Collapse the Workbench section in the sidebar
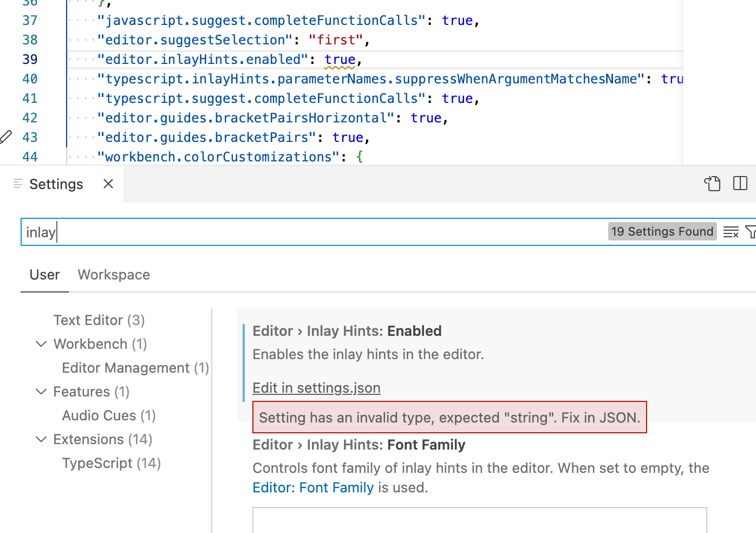The image size is (756, 533). (41, 344)
